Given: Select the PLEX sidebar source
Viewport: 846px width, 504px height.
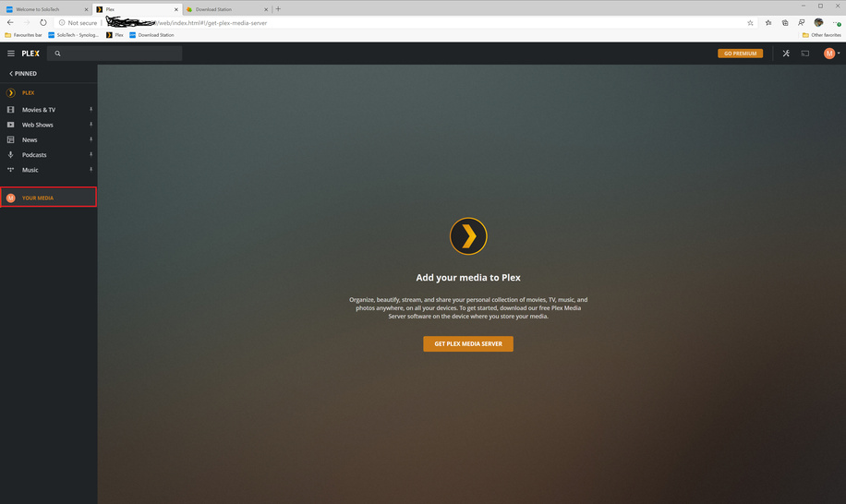Looking at the screenshot, I should point(28,92).
